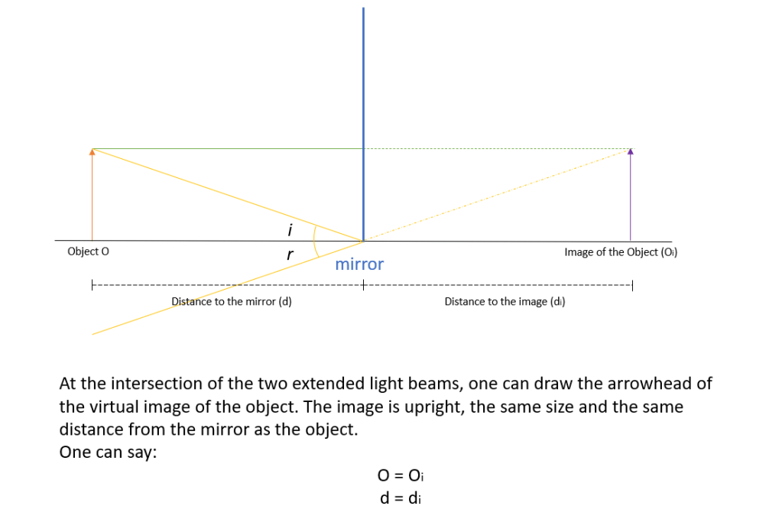Click the "Distance to the image (di)" label
The height and width of the screenshot is (532, 782).
pyautogui.click(x=505, y=301)
